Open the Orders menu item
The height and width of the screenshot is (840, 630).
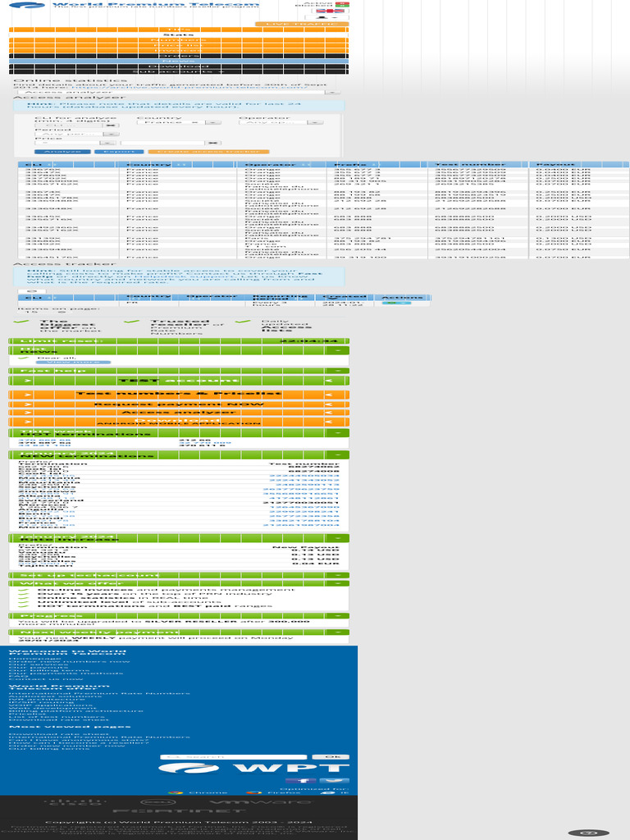point(178,55)
